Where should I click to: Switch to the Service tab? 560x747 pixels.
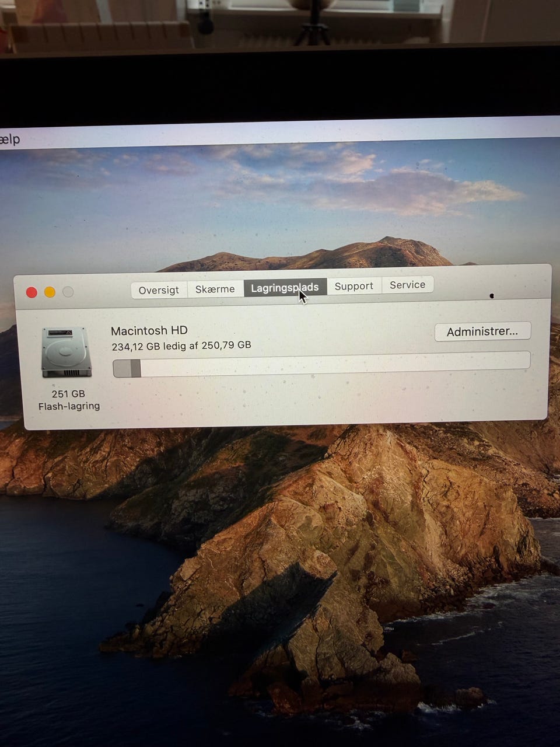[x=408, y=285]
